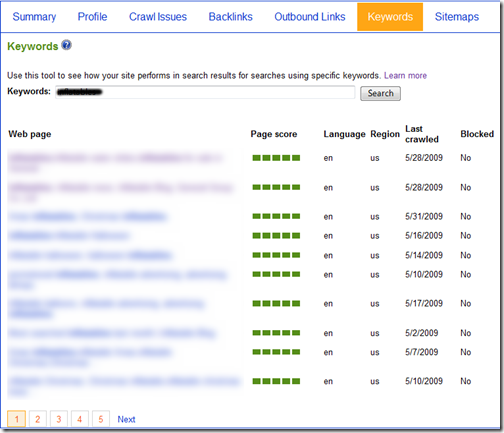Click 'No' blocked value in 5/14/2009 row
This screenshot has width=504, height=433.
click(466, 255)
